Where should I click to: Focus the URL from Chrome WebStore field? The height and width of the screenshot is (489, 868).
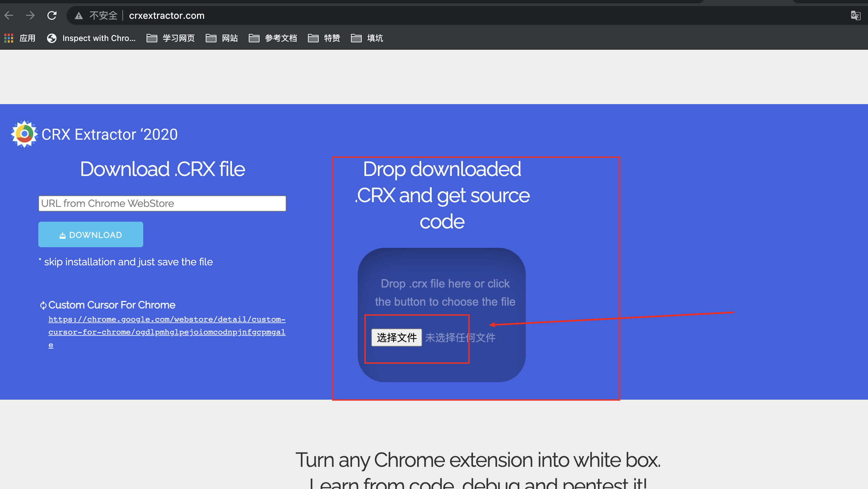pos(162,203)
